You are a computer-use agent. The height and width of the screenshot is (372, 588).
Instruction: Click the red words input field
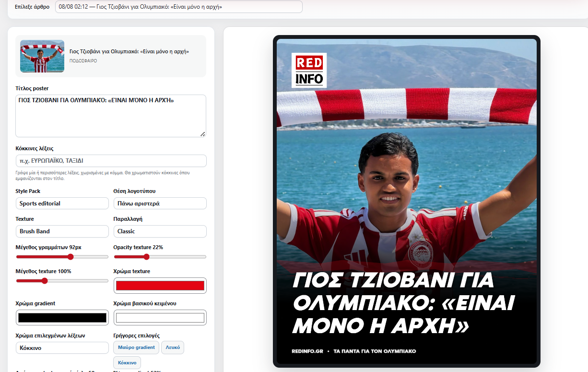tap(111, 161)
